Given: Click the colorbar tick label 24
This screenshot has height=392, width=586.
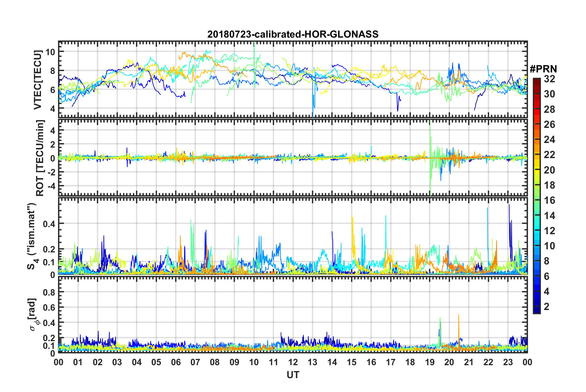Looking at the screenshot, I should pos(549,140).
